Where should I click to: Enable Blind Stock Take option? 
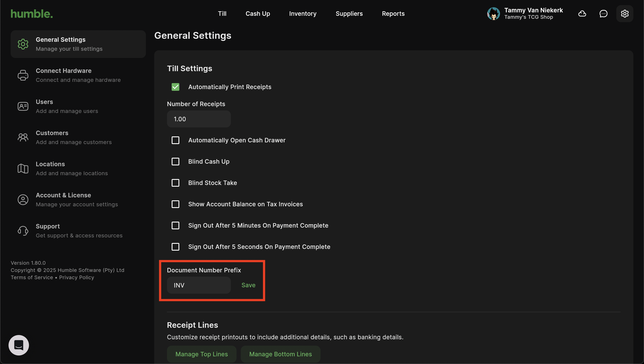point(175,183)
